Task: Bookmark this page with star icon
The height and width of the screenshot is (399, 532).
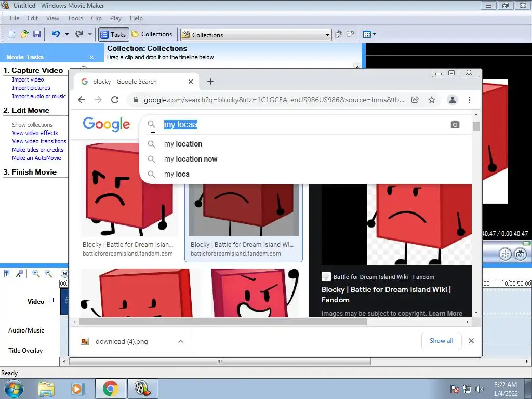Action: 432,100
